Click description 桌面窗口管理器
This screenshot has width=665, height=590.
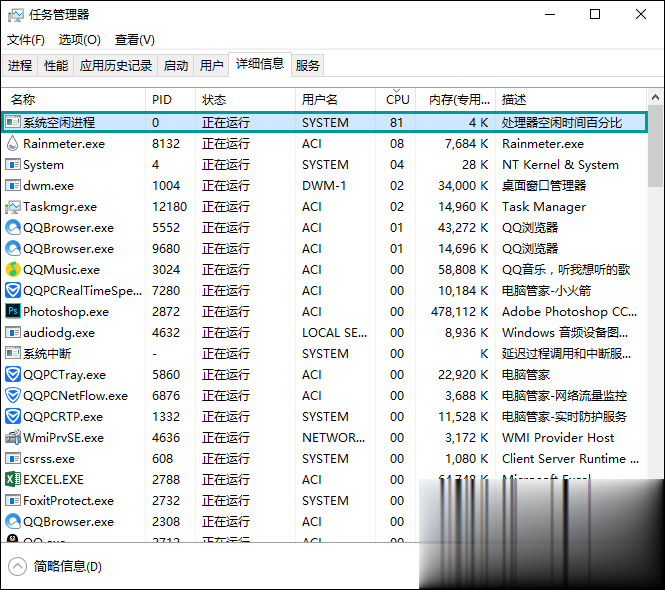544,186
